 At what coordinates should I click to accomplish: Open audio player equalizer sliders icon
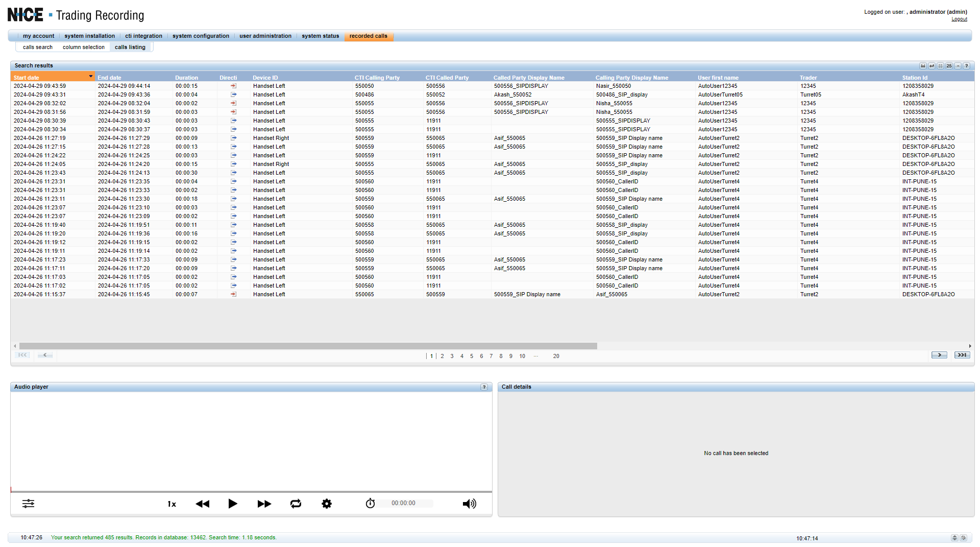(29, 504)
